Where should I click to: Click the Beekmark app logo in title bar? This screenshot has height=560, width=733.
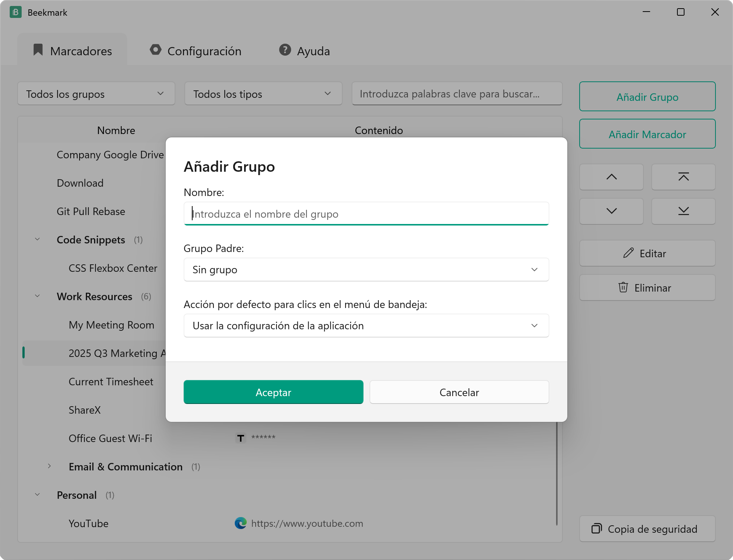pyautogui.click(x=15, y=12)
